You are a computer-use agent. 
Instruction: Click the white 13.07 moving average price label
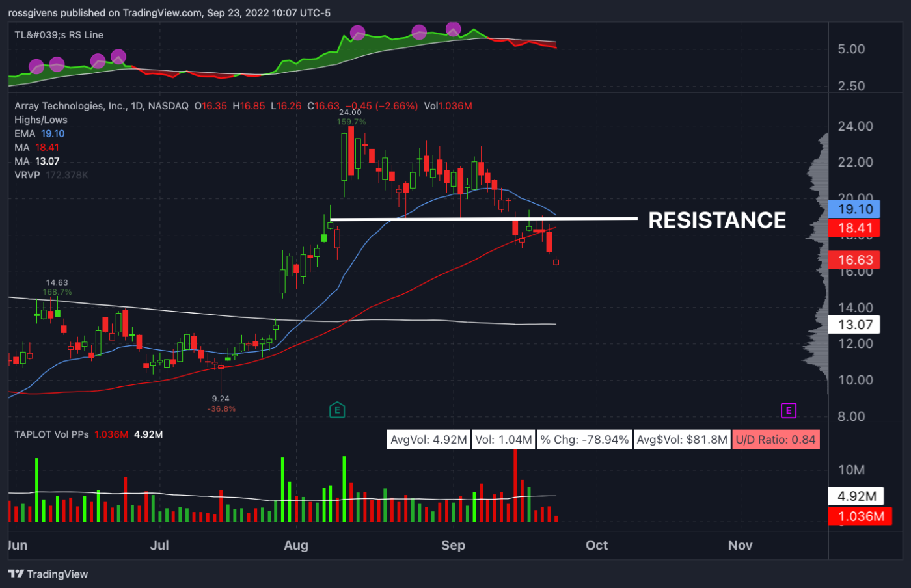(x=854, y=324)
